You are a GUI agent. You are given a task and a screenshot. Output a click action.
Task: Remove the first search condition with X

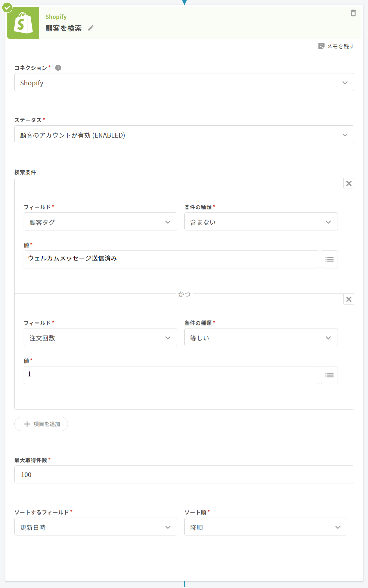click(x=349, y=183)
